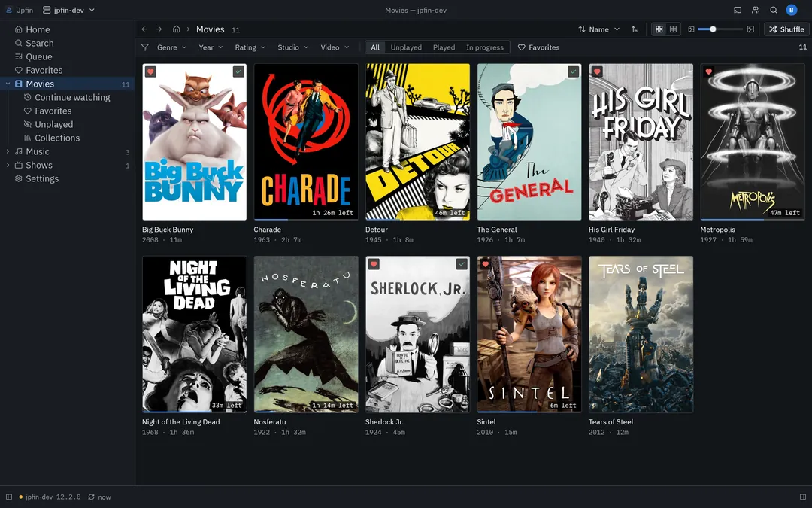Viewport: 812px width, 508px height.
Task: Open the Video filter dropdown
Action: (x=335, y=47)
